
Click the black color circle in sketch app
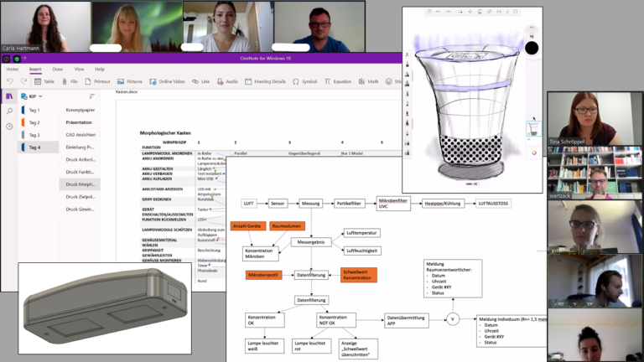click(532, 48)
